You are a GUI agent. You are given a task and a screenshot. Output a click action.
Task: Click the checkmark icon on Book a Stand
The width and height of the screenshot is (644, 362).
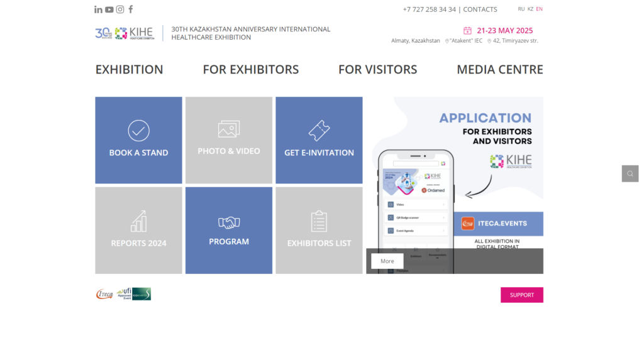click(x=138, y=131)
